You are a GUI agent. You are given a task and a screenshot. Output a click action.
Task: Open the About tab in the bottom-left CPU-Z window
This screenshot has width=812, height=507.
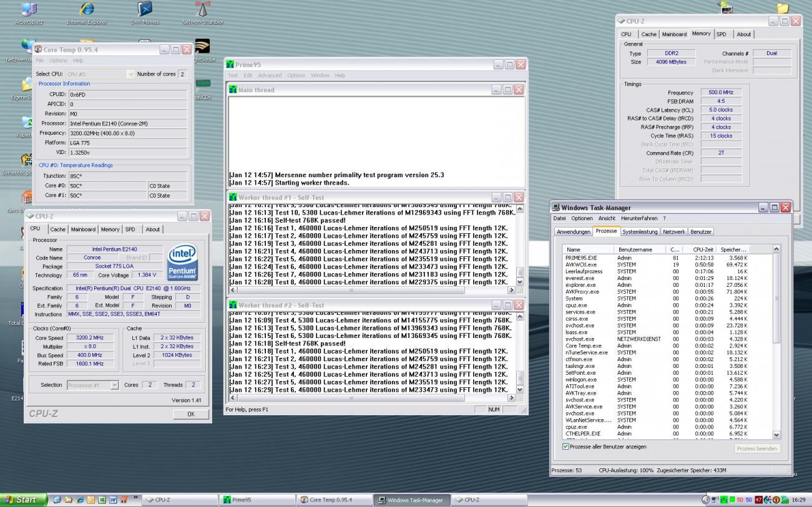(x=153, y=229)
